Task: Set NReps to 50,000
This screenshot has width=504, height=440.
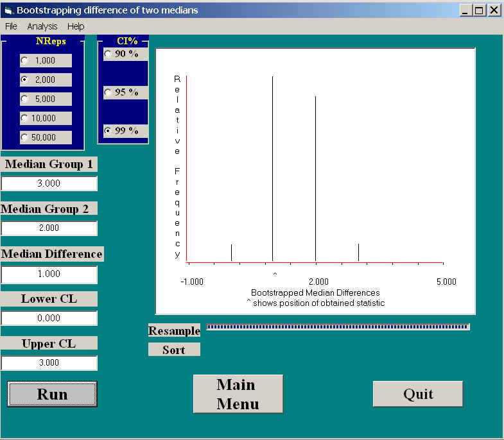Action: coord(25,137)
